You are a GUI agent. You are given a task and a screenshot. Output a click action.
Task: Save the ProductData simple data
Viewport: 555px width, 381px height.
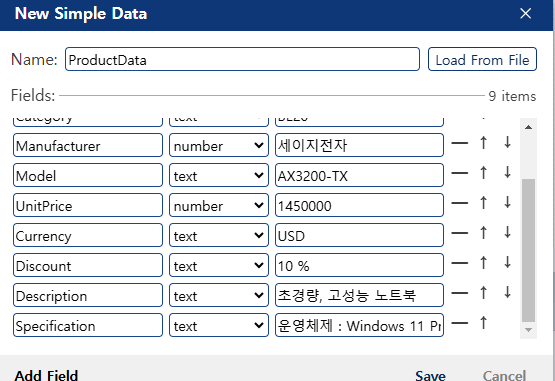coord(430,375)
